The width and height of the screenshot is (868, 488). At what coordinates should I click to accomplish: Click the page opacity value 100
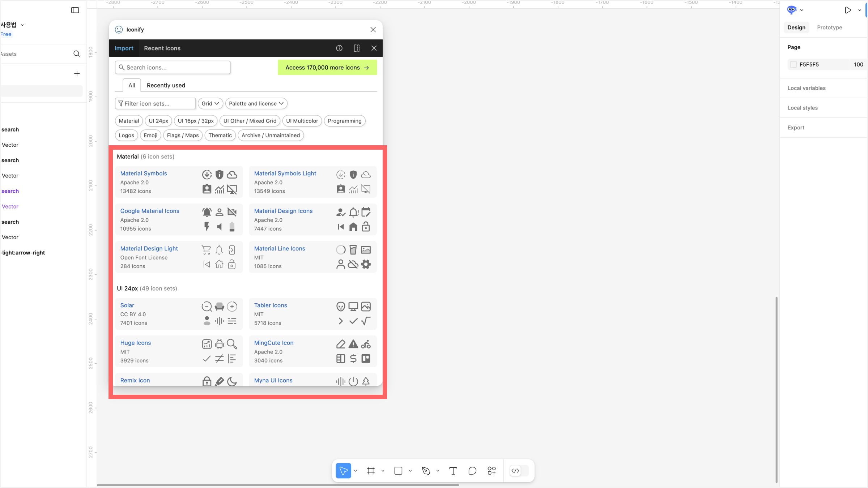(x=858, y=65)
